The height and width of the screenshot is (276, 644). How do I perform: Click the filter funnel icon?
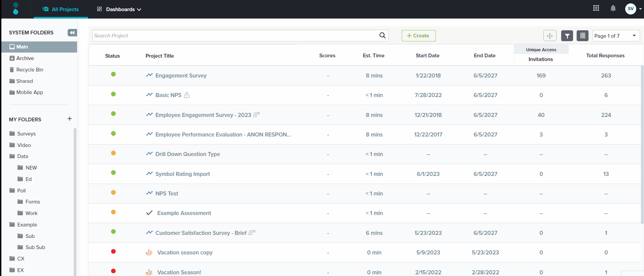567,36
